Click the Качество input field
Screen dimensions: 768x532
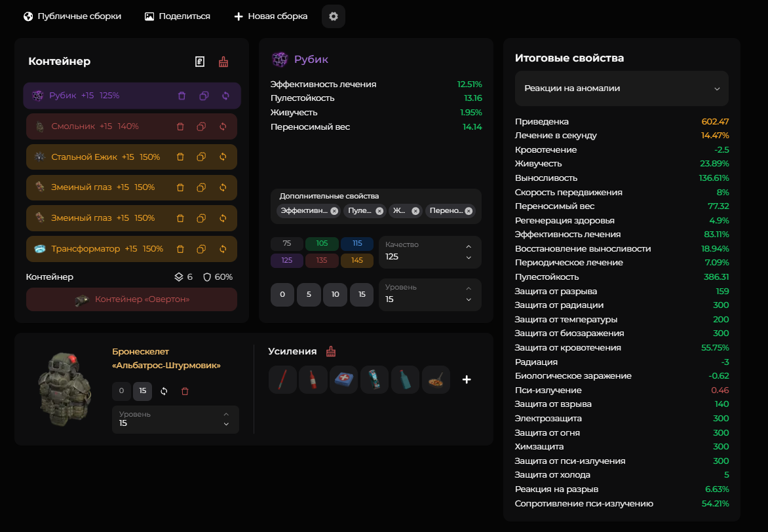pyautogui.click(x=430, y=252)
